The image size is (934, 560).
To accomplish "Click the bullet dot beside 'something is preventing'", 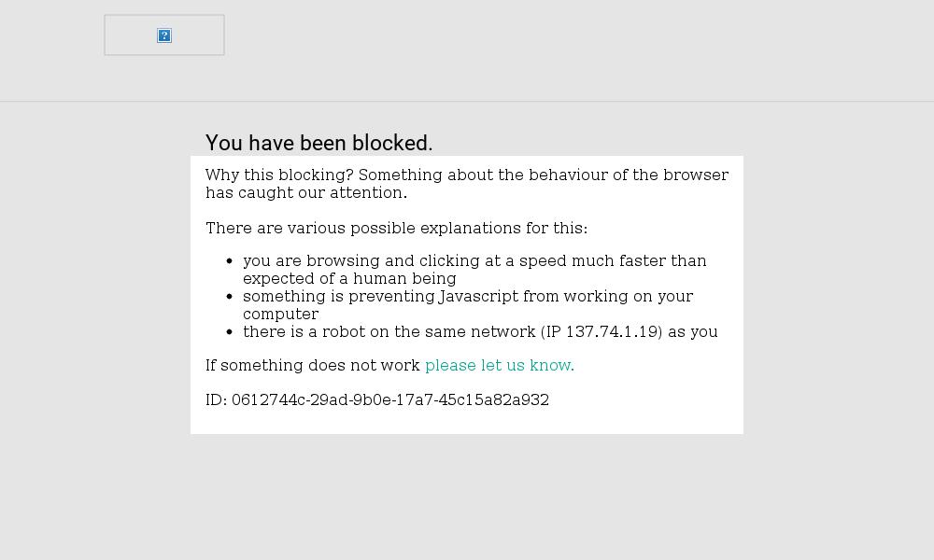I will point(230,297).
